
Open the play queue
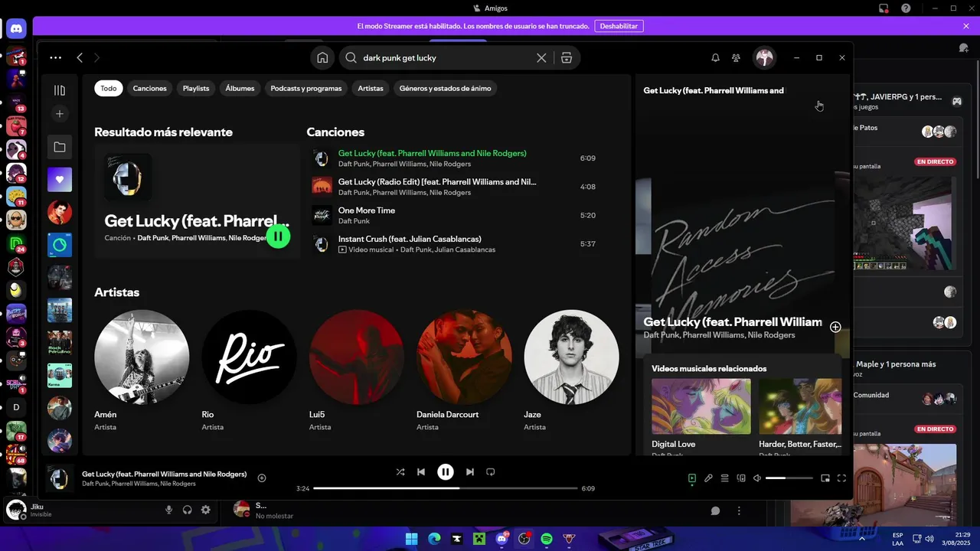(x=724, y=478)
